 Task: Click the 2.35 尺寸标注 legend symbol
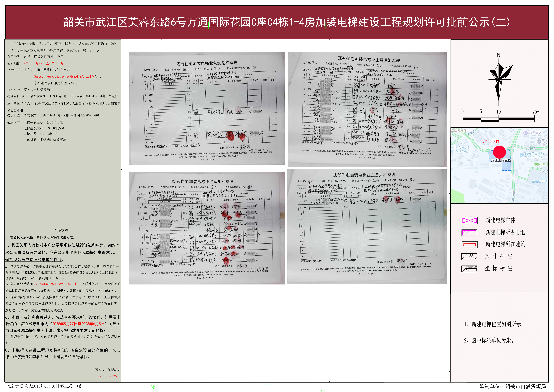(x=469, y=256)
